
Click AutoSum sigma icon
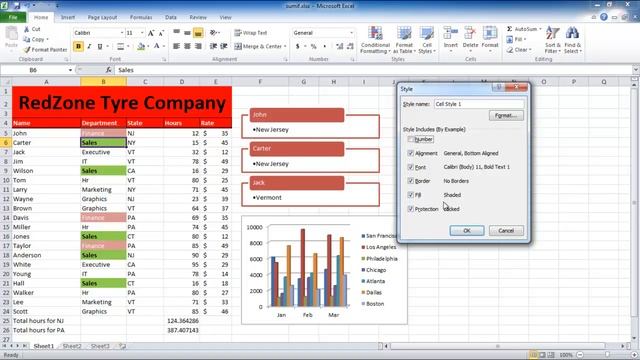pos(509,29)
